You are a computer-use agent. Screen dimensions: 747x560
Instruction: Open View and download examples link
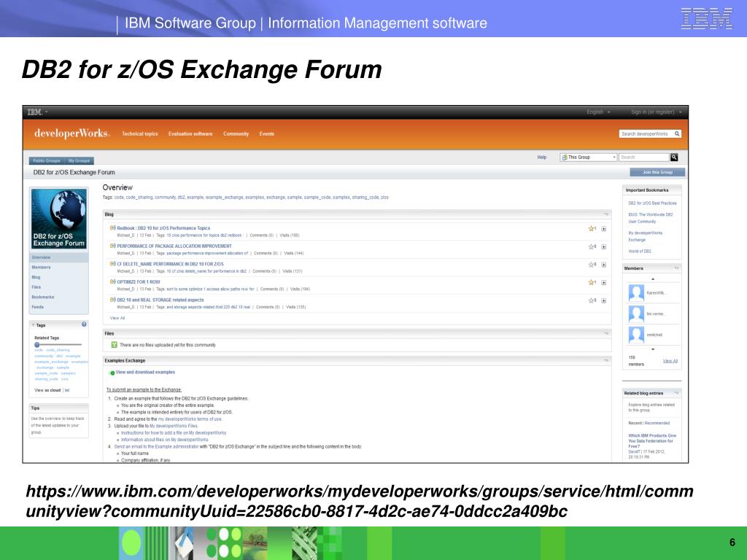[145, 373]
